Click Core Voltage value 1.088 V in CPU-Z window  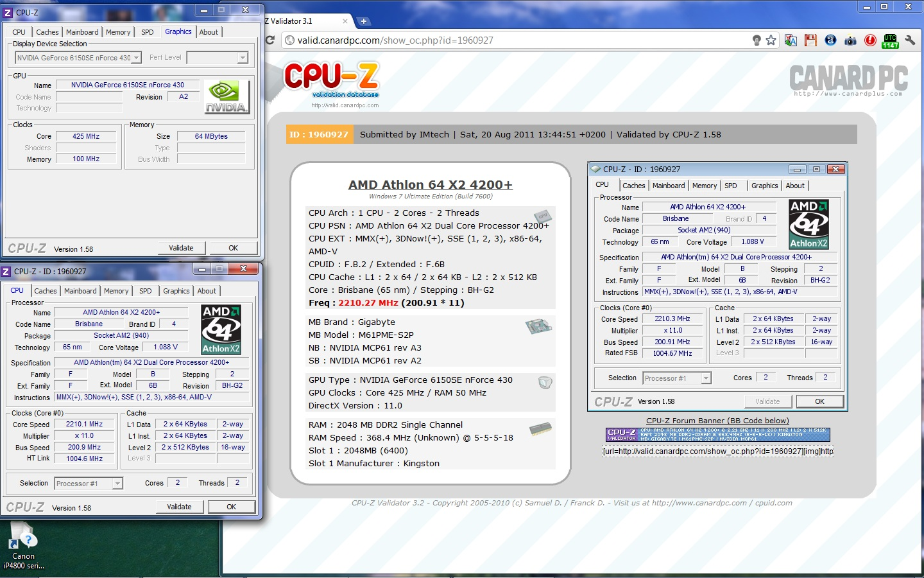tap(166, 347)
